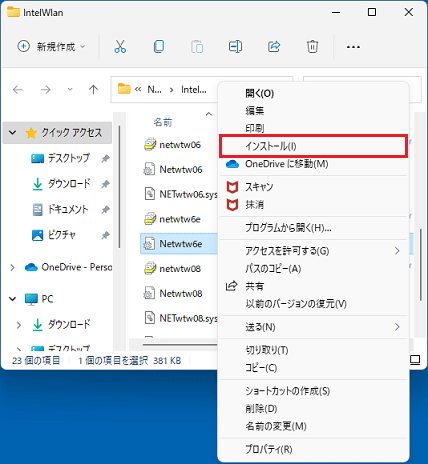Choose 共有 in context menu

click(313, 286)
